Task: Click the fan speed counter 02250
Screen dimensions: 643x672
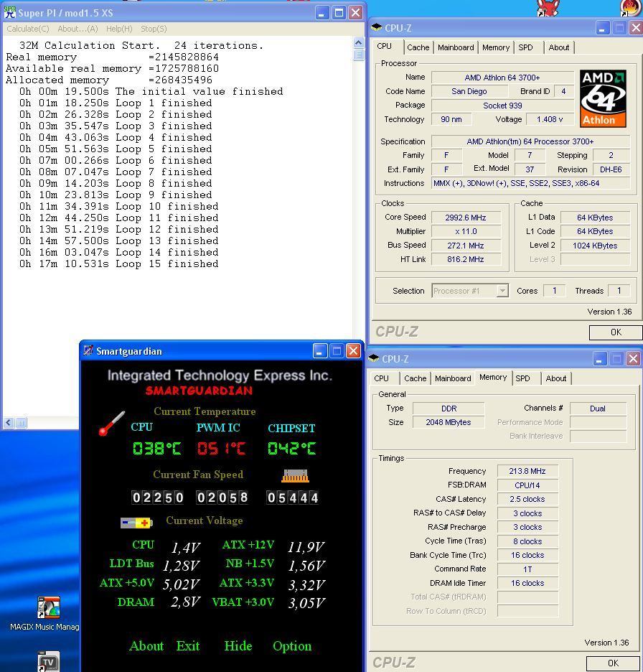Action: point(158,498)
